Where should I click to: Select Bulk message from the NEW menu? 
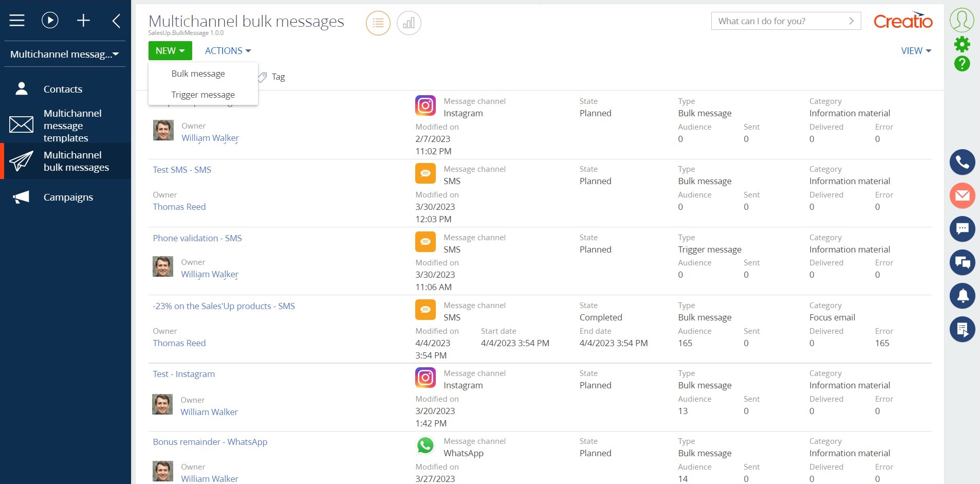(197, 73)
